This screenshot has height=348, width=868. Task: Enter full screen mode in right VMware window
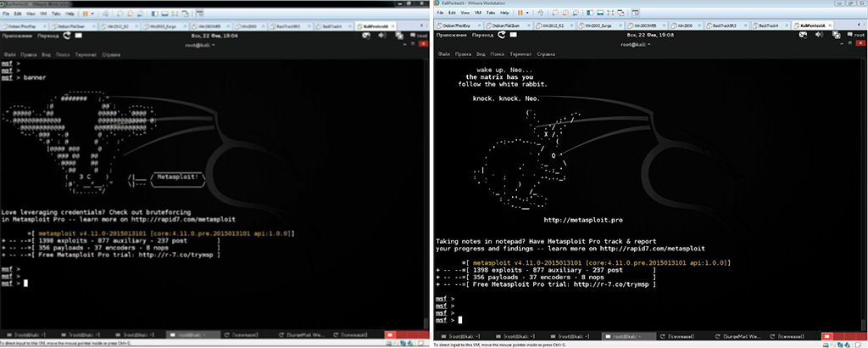tap(610, 13)
